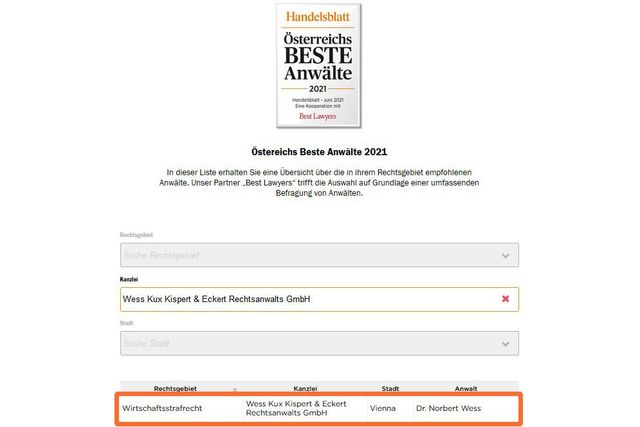640x427 pixels.
Task: Focus the Suche Stadt search field
Action: (x=319, y=343)
